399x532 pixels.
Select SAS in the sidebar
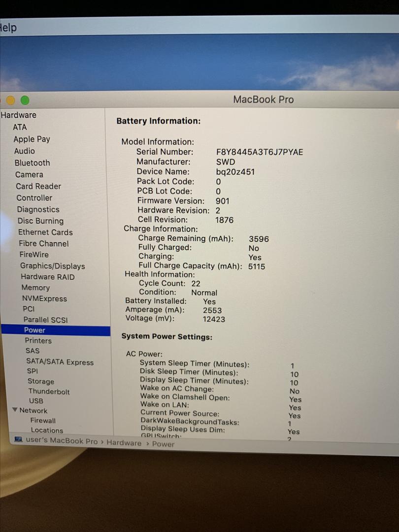[33, 351]
